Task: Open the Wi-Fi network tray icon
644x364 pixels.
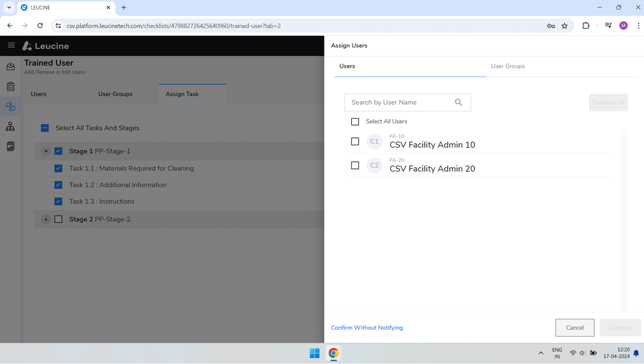Action: [573, 353]
